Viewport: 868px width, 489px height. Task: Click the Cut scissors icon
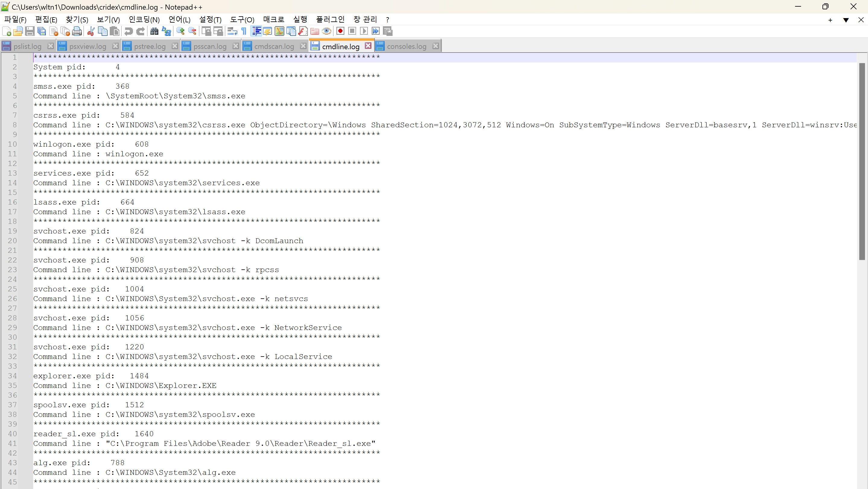(91, 31)
